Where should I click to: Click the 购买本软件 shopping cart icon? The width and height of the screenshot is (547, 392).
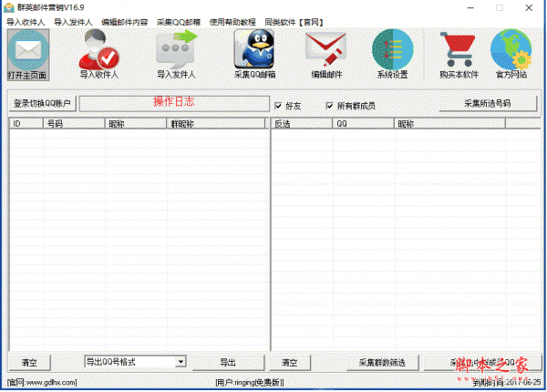pos(459,55)
